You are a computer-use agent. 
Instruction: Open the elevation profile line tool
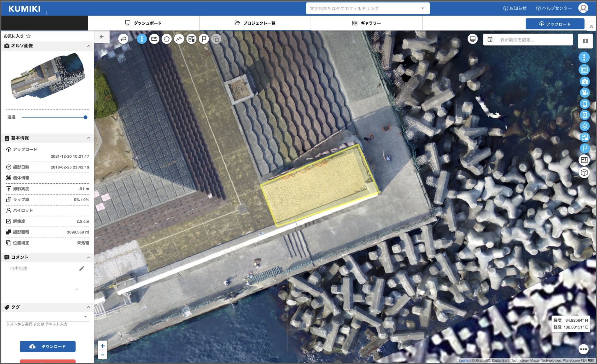tap(179, 39)
